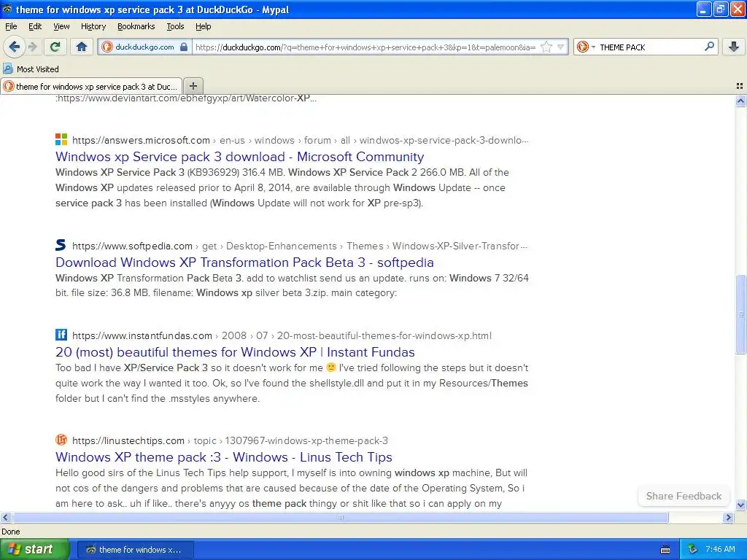Open the browser home page
Viewport: 747px width, 560px height.
pos(82,47)
